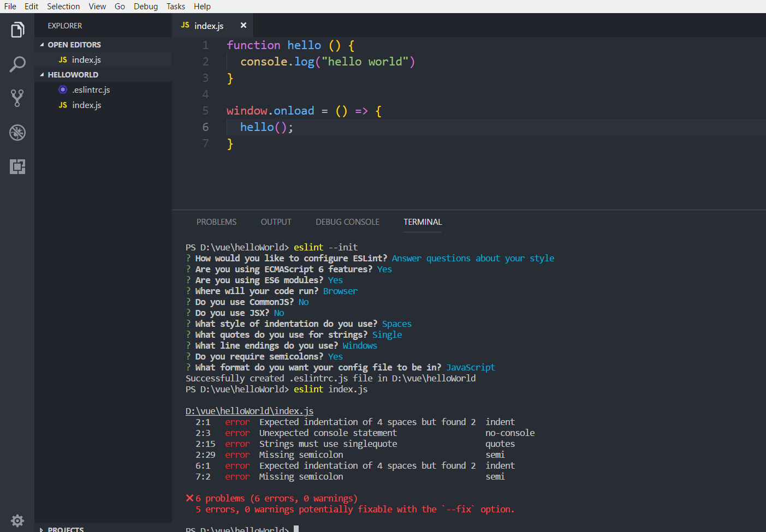Click JS icon of index.js in Open Editors
766x532 pixels.
tap(63, 59)
